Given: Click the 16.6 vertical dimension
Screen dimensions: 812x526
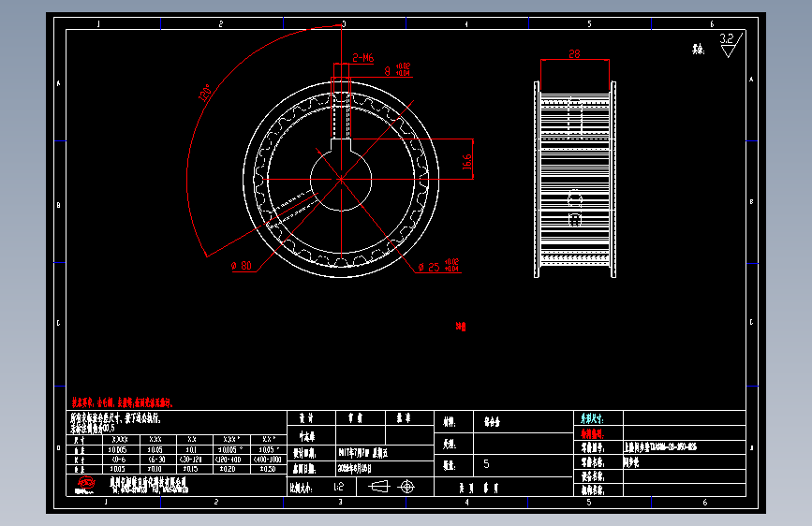Looking at the screenshot, I should (x=466, y=162).
